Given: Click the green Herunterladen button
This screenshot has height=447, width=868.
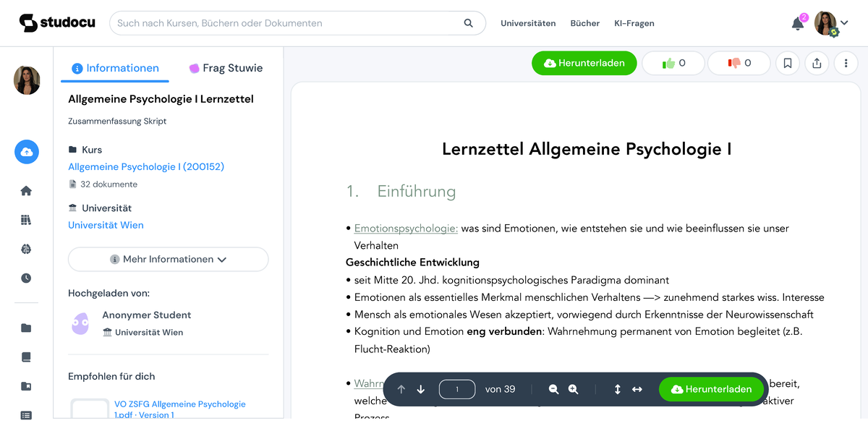Looking at the screenshot, I should coord(584,63).
